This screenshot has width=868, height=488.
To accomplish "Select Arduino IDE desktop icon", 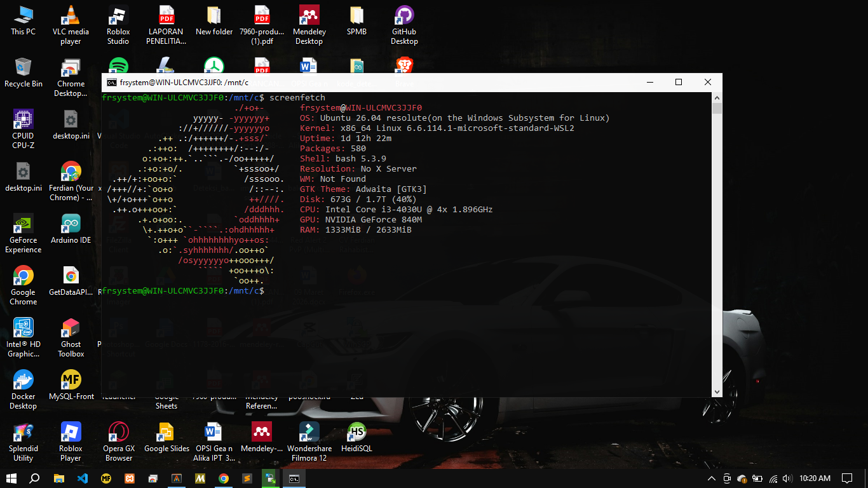I will point(71,229).
